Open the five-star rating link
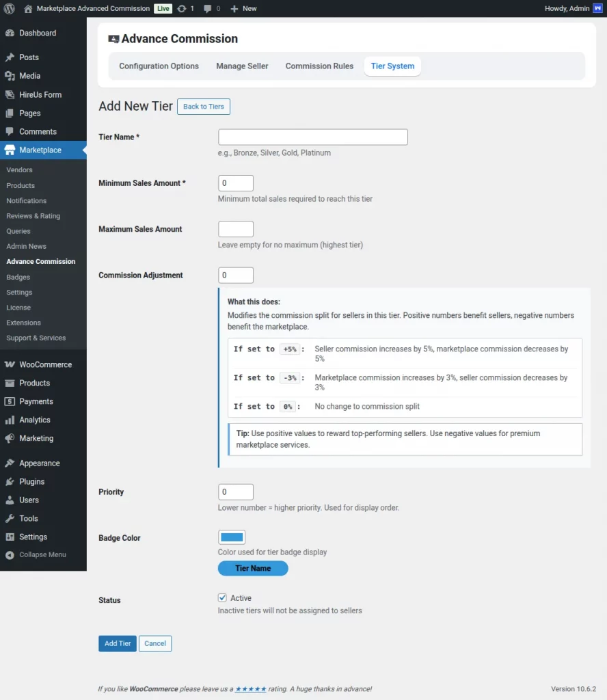 coord(250,689)
